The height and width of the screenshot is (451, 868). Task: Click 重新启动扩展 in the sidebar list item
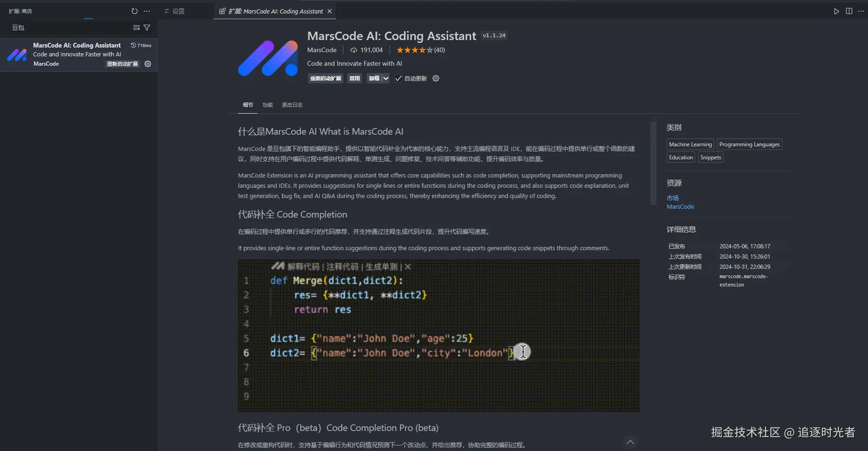[123, 64]
